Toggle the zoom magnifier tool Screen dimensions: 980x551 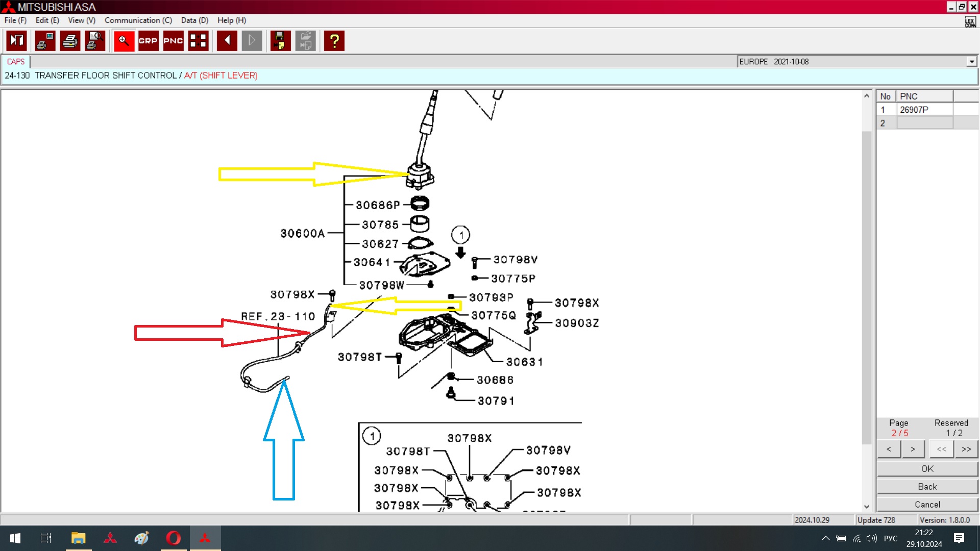pyautogui.click(x=124, y=41)
